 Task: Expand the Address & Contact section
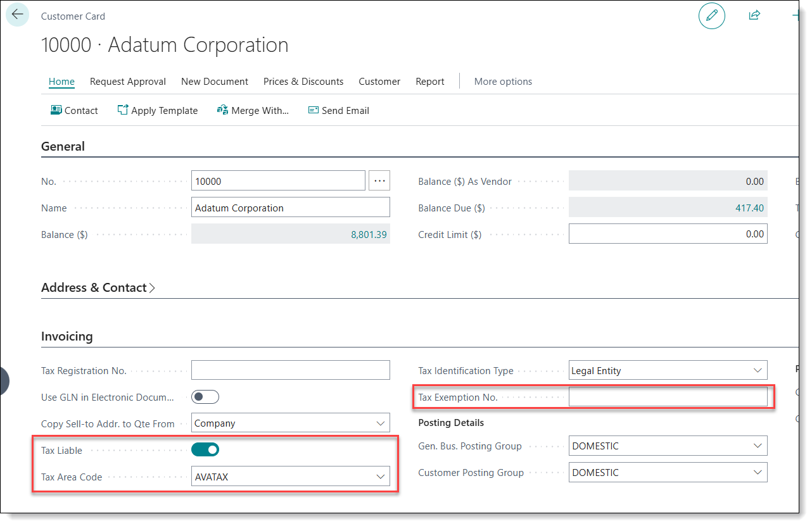[98, 287]
